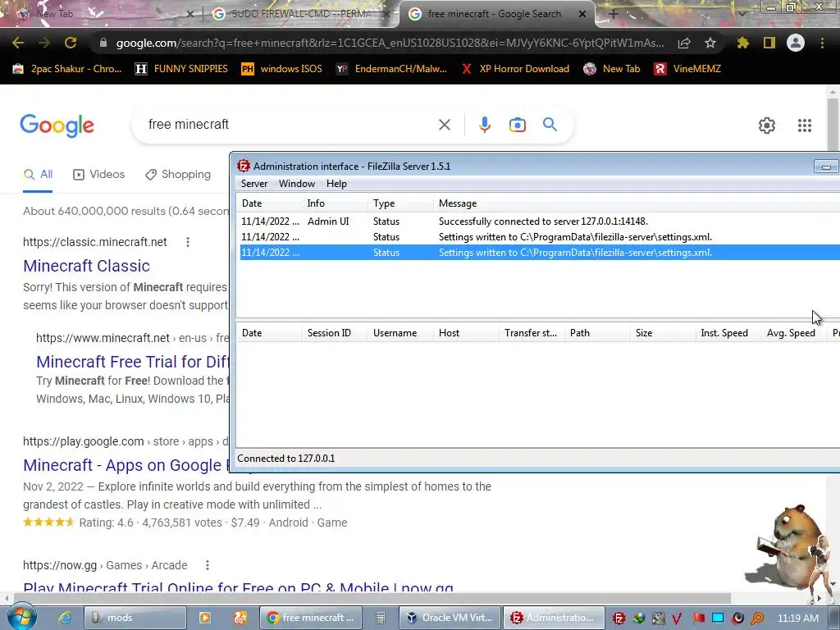Go forward in Chrome
Image resolution: width=840 pixels, height=630 pixels.
tap(44, 43)
